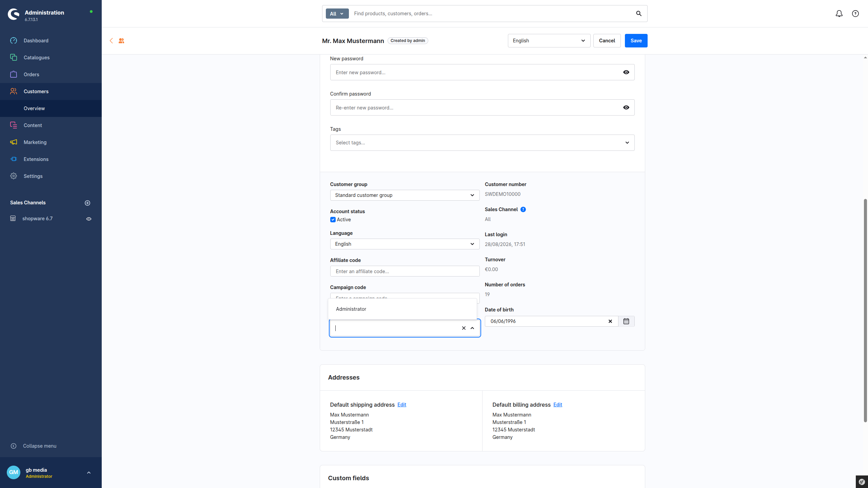Show the new password with eye icon

tap(626, 72)
